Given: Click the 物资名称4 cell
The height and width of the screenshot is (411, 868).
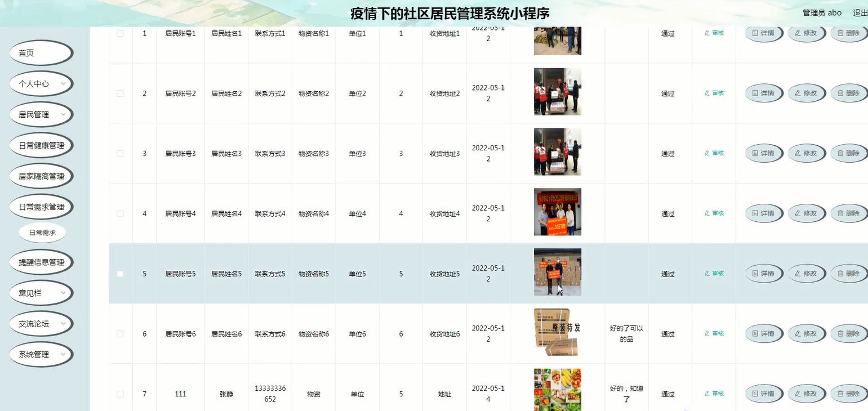Looking at the screenshot, I should pos(314,214).
